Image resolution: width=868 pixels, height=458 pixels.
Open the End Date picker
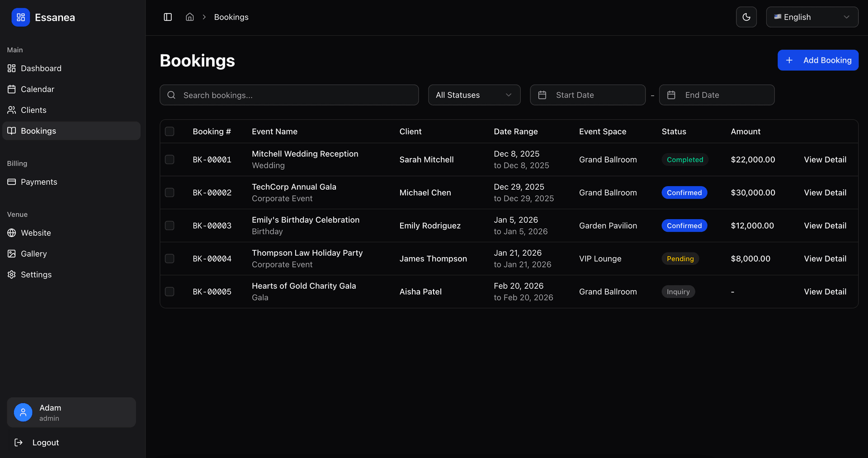click(x=717, y=95)
